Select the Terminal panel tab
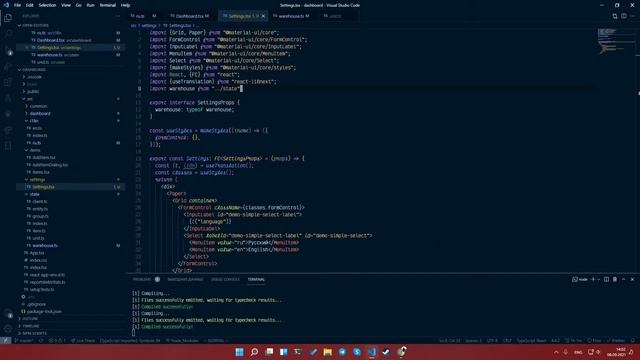The width and height of the screenshot is (640, 360). click(256, 279)
